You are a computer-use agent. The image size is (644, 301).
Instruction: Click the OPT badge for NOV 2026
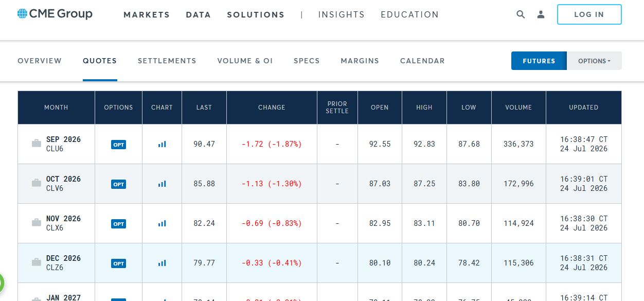pos(118,224)
